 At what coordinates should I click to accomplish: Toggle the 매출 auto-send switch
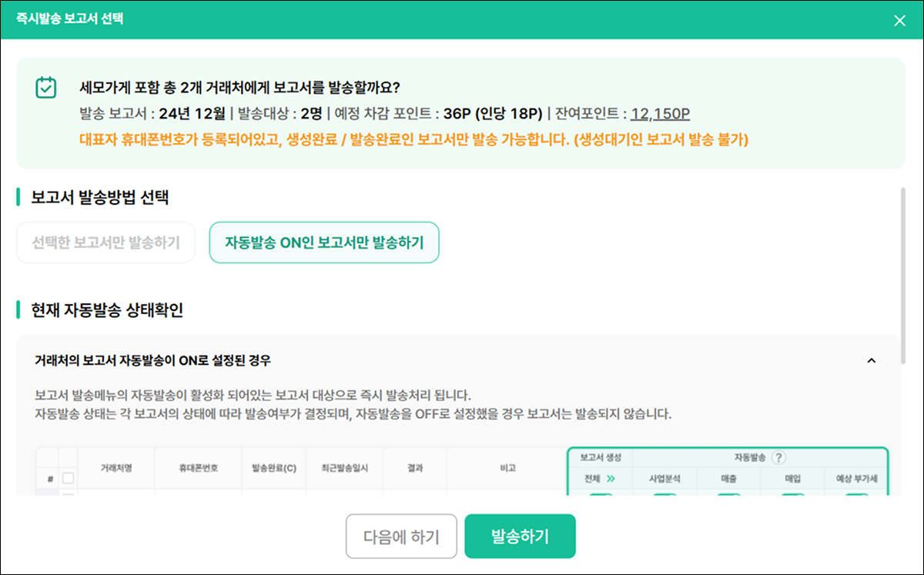pos(728,493)
